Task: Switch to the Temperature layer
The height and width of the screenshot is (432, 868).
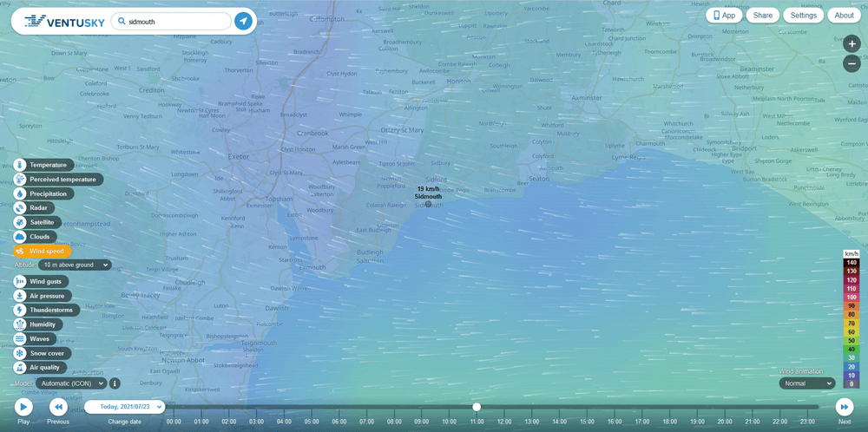Action: (x=48, y=165)
